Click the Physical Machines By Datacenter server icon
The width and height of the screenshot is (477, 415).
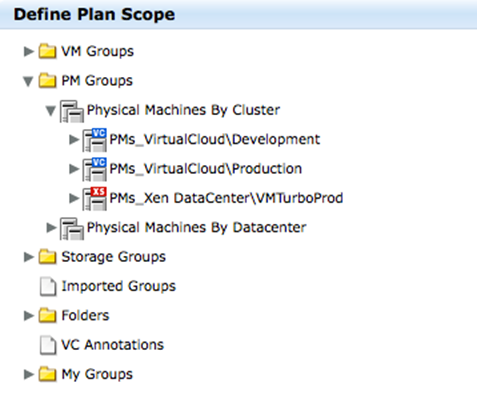click(x=72, y=229)
